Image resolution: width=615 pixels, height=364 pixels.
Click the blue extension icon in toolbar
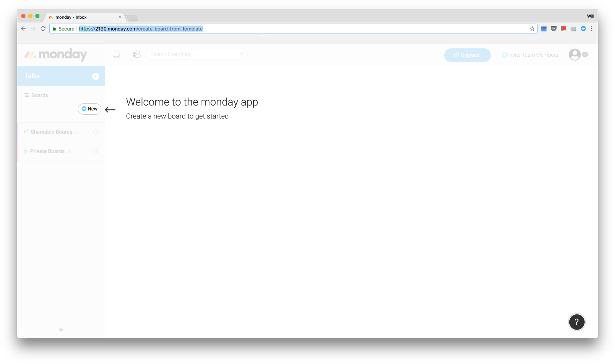click(544, 29)
